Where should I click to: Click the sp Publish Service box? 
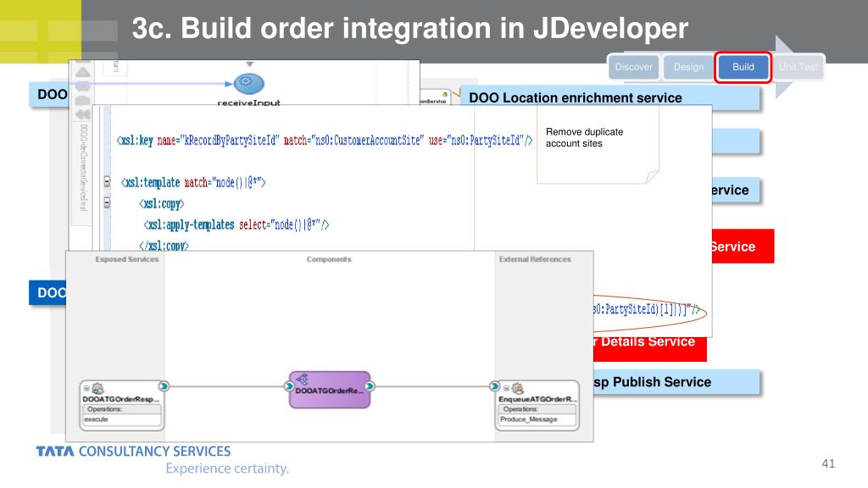pyautogui.click(x=676, y=382)
